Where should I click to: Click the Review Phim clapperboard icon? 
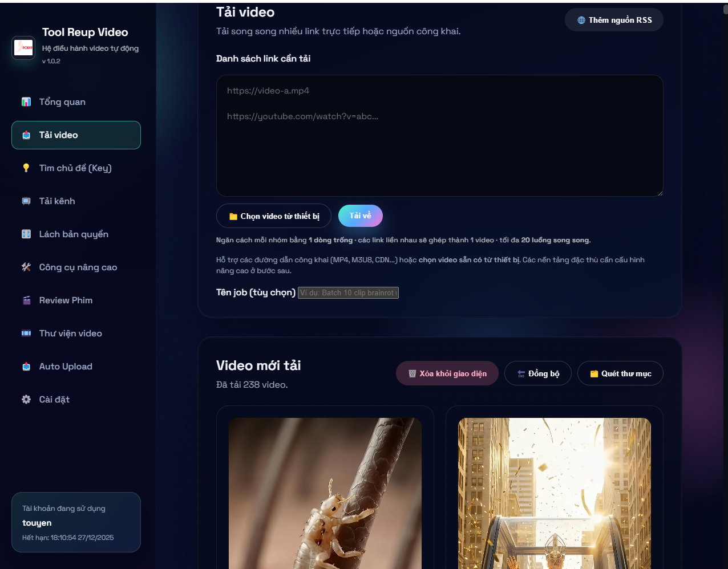click(x=26, y=300)
